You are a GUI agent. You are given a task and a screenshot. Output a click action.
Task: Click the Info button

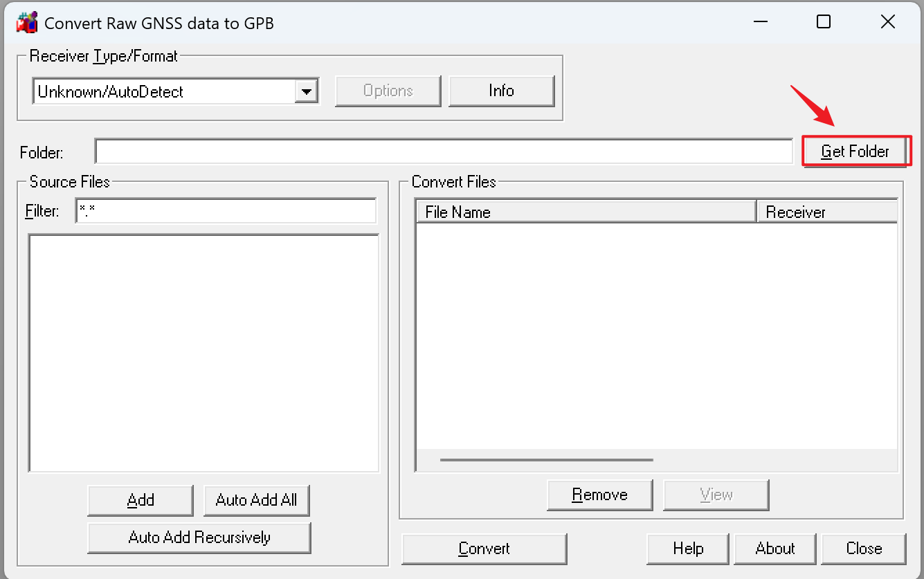coord(501,91)
